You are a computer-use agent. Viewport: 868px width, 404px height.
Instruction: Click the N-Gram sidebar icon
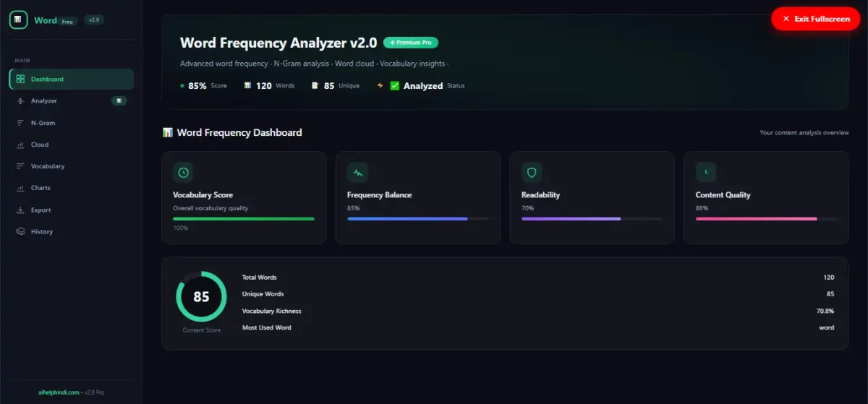[20, 123]
